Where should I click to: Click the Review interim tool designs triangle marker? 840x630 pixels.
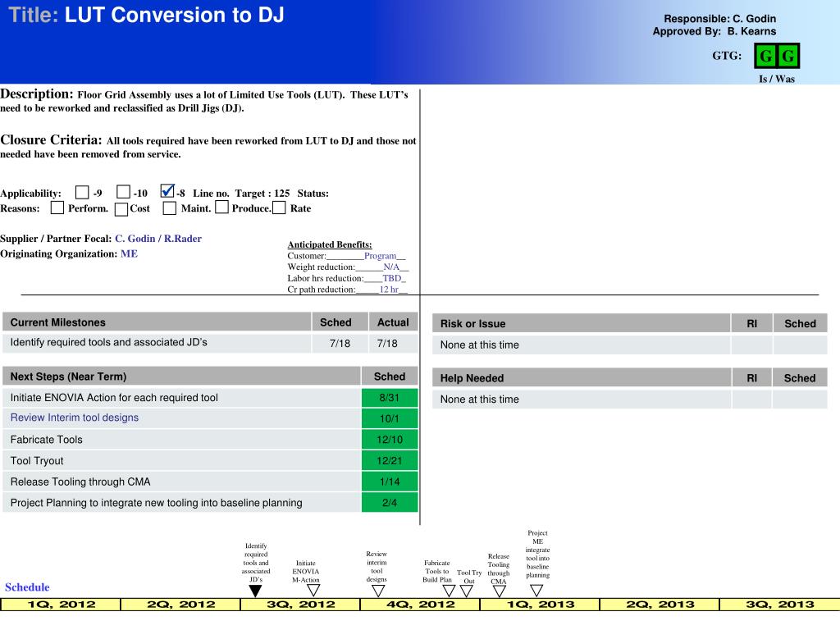[378, 591]
